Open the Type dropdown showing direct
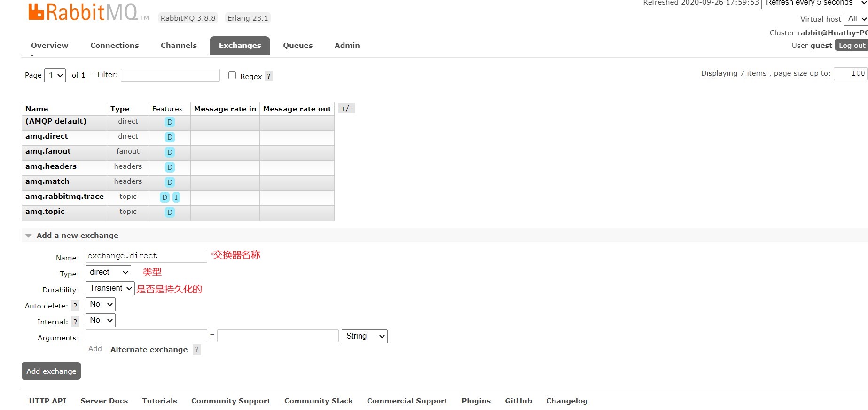 coord(108,272)
